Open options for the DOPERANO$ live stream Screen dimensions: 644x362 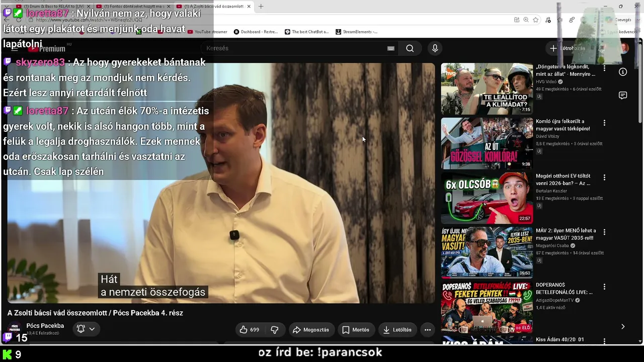tap(604, 287)
